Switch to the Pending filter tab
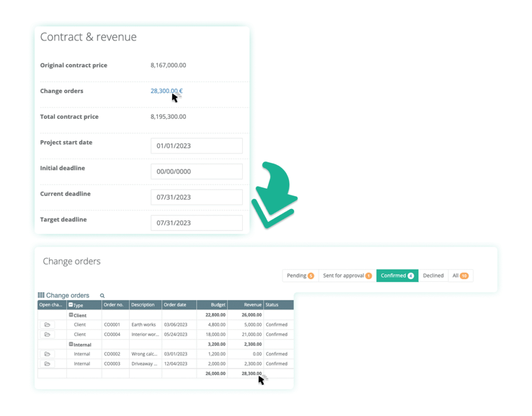This screenshot has width=532, height=416. pos(298,275)
